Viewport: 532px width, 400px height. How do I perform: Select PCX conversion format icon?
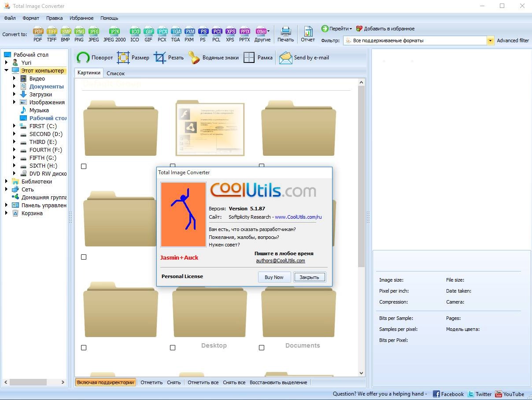(x=162, y=34)
